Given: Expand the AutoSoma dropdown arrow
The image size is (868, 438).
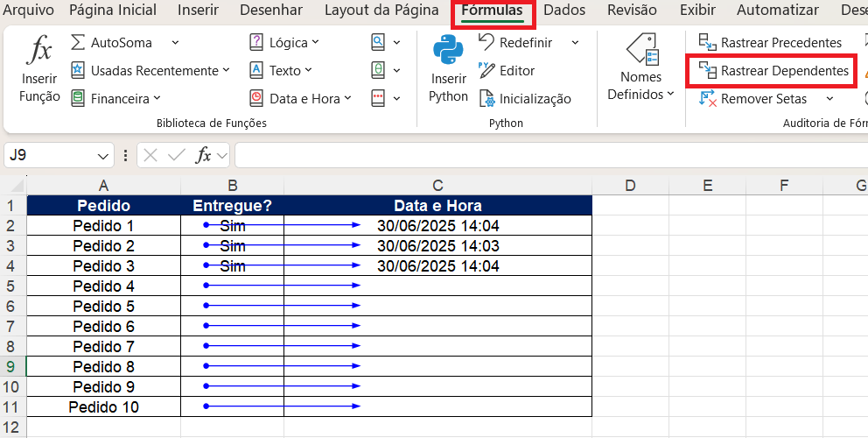Looking at the screenshot, I should (175, 42).
